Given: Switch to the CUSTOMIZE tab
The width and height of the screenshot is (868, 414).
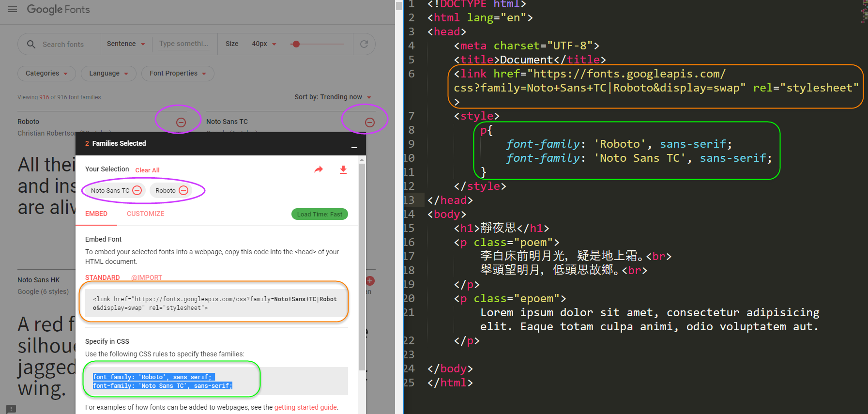Looking at the screenshot, I should pos(145,214).
